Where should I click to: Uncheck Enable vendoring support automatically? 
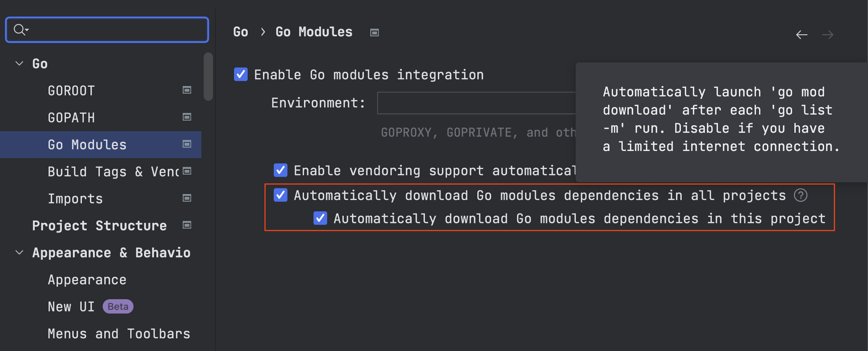coord(280,170)
